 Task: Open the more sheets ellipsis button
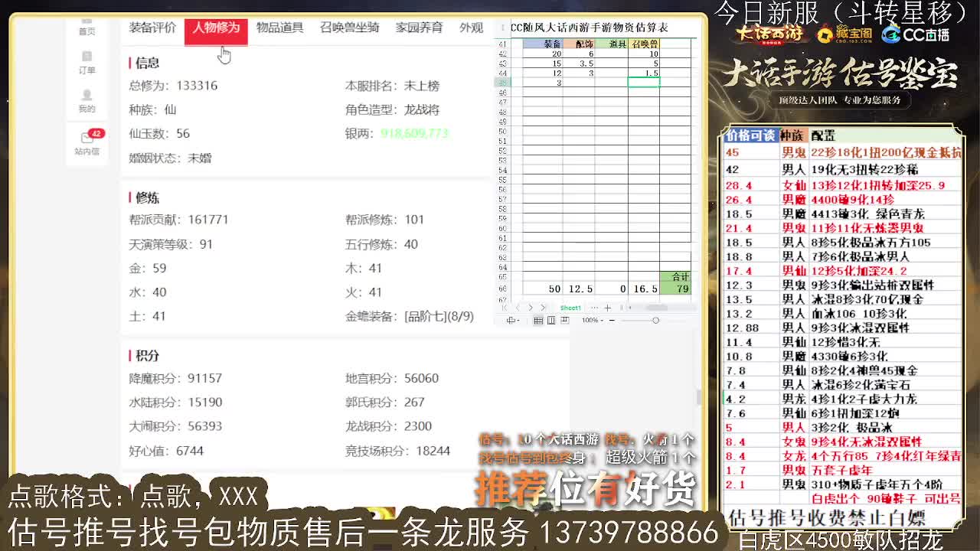594,308
